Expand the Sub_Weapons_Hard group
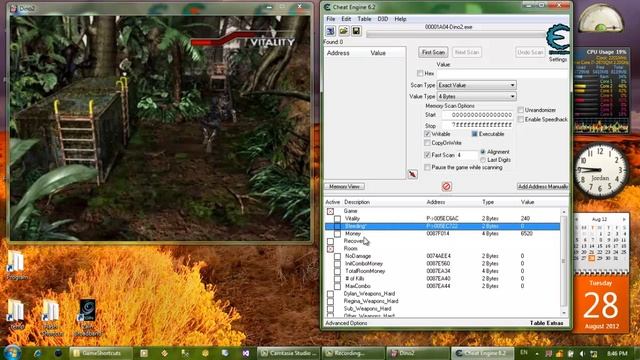The image size is (640, 360). [330, 309]
